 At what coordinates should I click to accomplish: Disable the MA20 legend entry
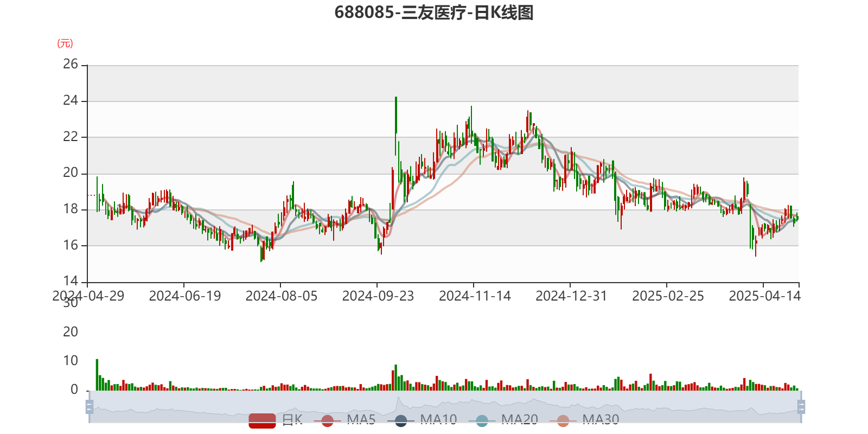pyautogui.click(x=503, y=420)
